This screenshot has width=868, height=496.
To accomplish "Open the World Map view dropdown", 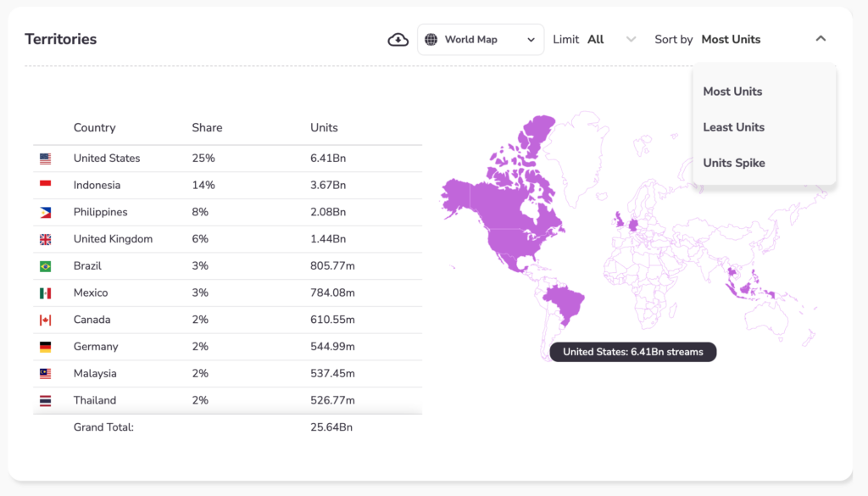I will [x=481, y=40].
